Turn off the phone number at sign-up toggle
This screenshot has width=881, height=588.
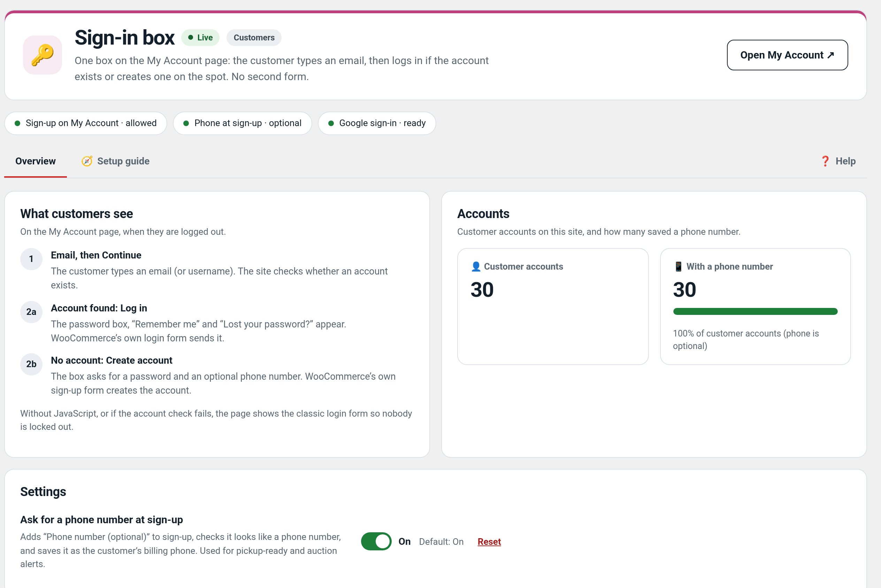point(376,542)
